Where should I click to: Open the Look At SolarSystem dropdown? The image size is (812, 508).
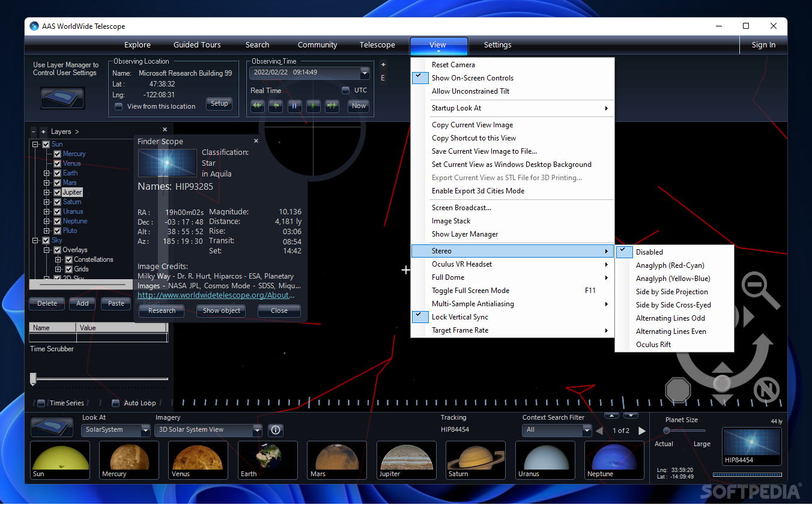[x=145, y=430]
